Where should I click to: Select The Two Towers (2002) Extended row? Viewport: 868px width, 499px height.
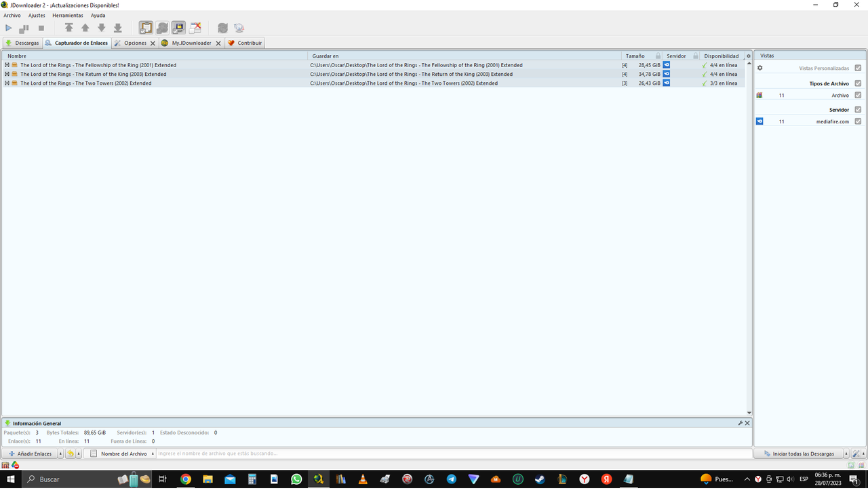373,83
